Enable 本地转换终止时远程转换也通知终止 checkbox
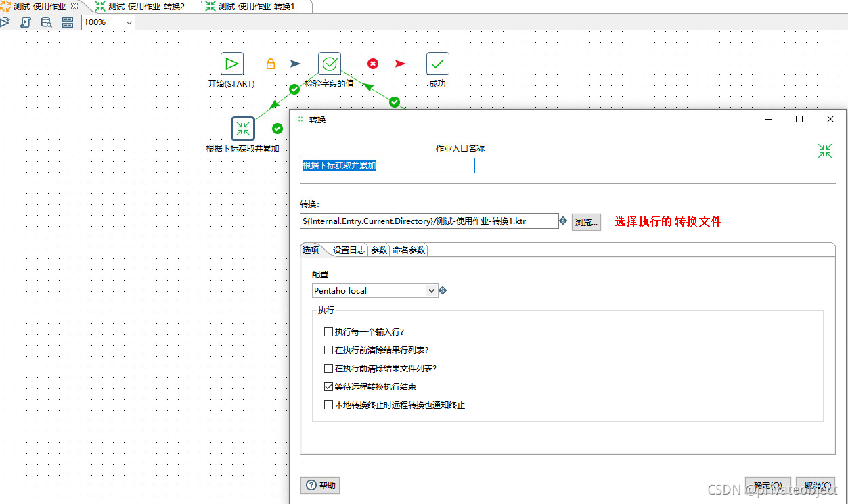Image resolution: width=848 pixels, height=504 pixels. (328, 405)
